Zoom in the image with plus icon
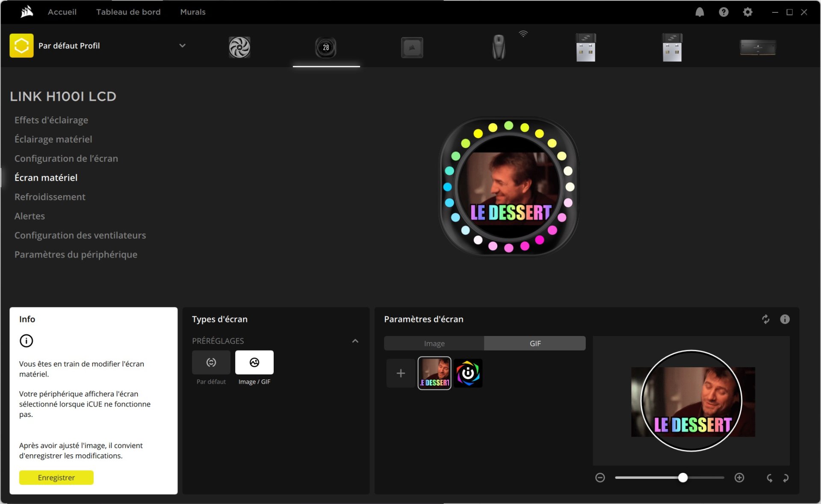The image size is (821, 504). (739, 477)
